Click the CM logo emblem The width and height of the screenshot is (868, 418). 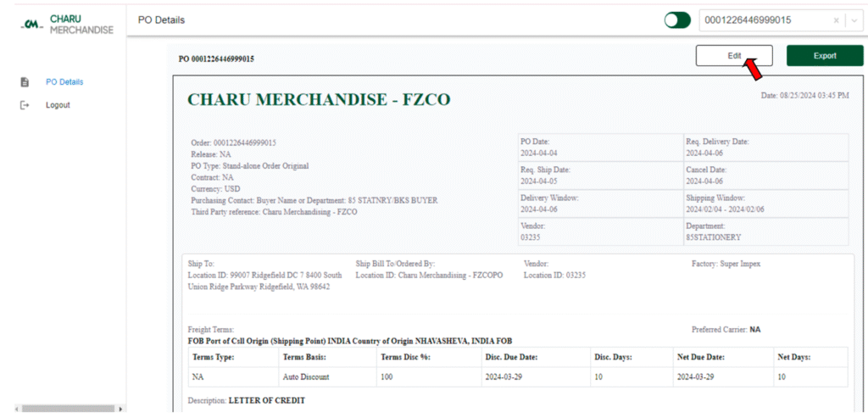[32, 25]
